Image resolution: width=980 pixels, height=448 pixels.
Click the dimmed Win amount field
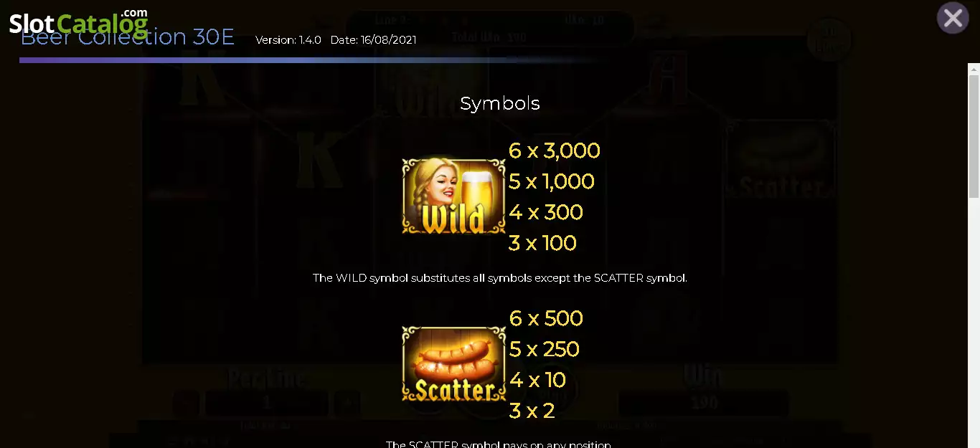click(704, 403)
